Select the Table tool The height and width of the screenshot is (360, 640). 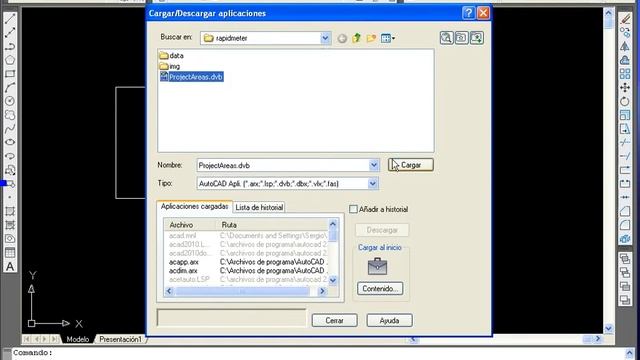coord(10,253)
